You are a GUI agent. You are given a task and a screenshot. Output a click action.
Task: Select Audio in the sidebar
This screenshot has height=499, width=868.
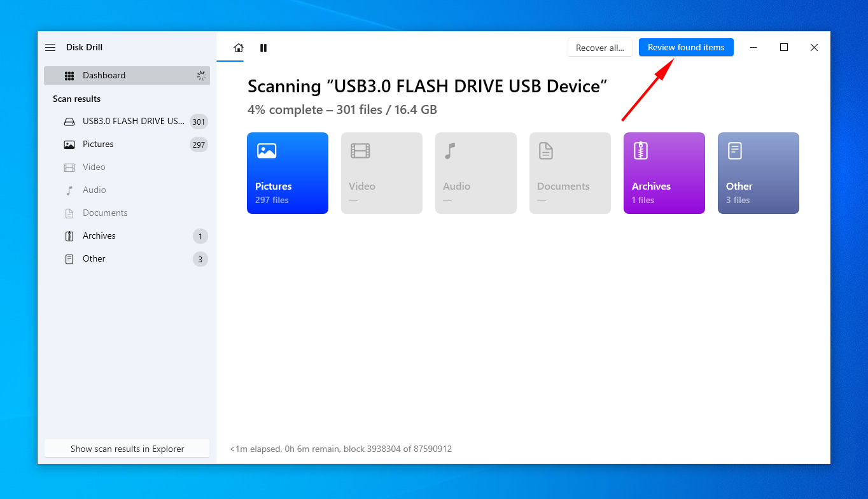[127, 190]
